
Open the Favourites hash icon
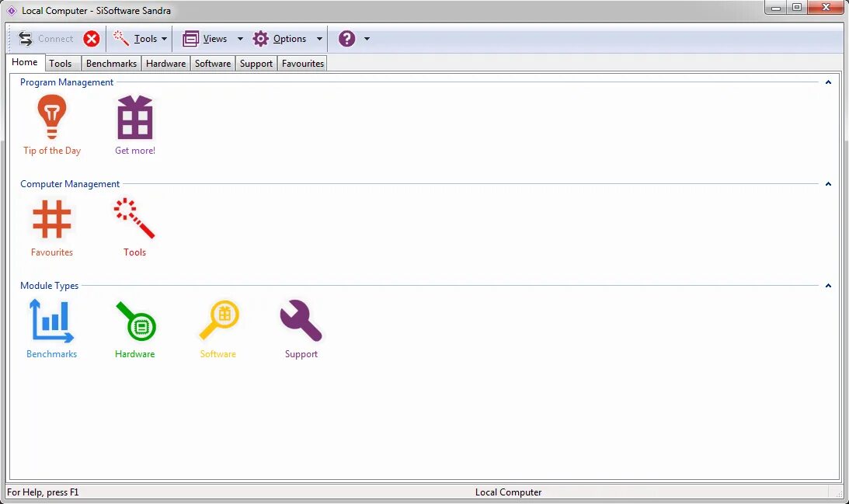(x=52, y=219)
